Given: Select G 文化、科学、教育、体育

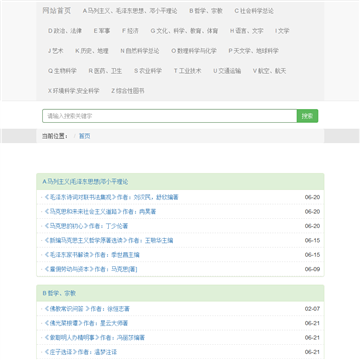Looking at the screenshot, I should tap(184, 31).
